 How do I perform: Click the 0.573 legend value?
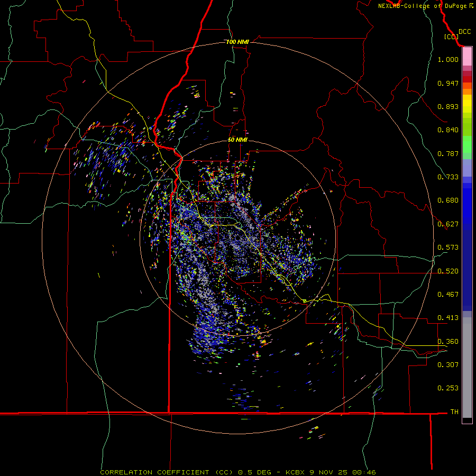tap(448, 248)
